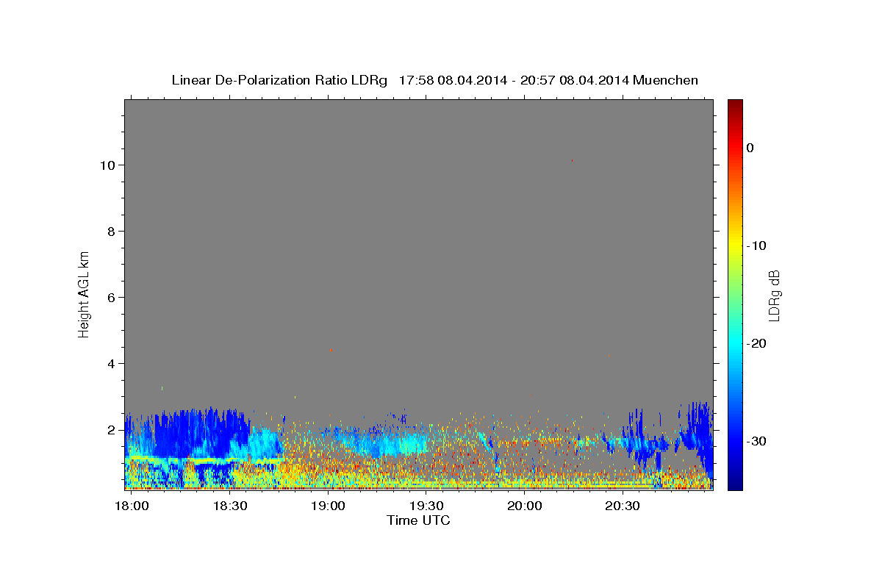Click the 19:30 time tick label
The height and width of the screenshot is (588, 882).
pyautogui.click(x=426, y=506)
